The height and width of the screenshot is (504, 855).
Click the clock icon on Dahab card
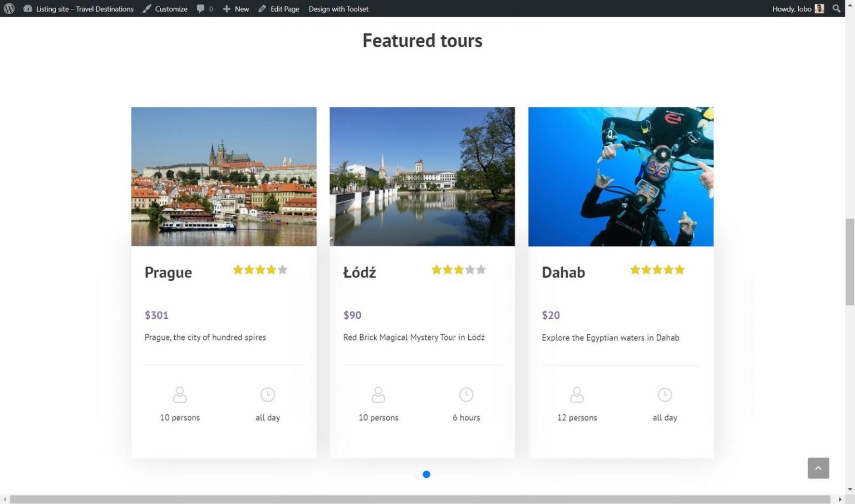click(x=665, y=394)
